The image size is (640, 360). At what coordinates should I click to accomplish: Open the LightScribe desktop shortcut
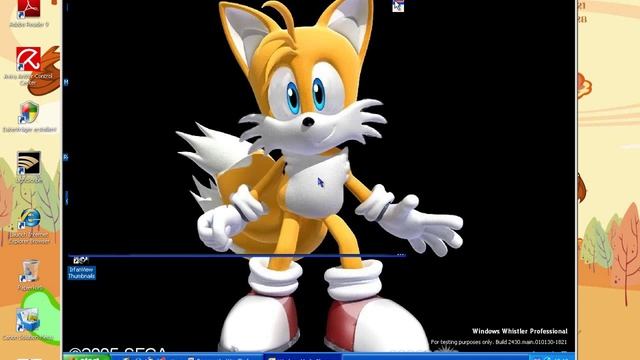tap(29, 167)
